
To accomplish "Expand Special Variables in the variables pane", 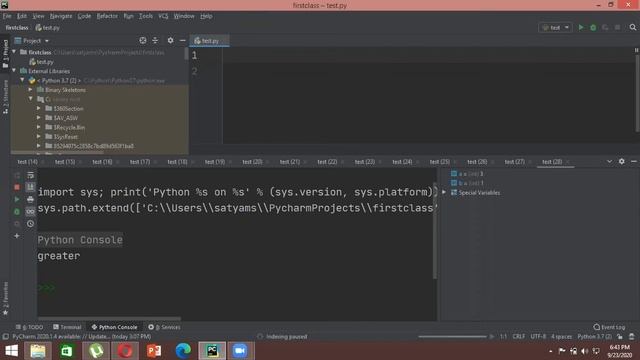I will (x=444, y=192).
